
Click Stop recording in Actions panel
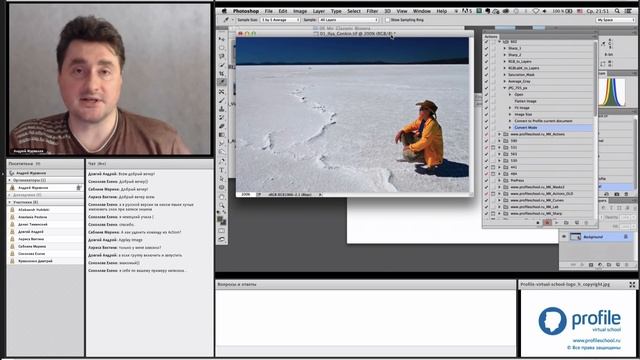(x=538, y=223)
